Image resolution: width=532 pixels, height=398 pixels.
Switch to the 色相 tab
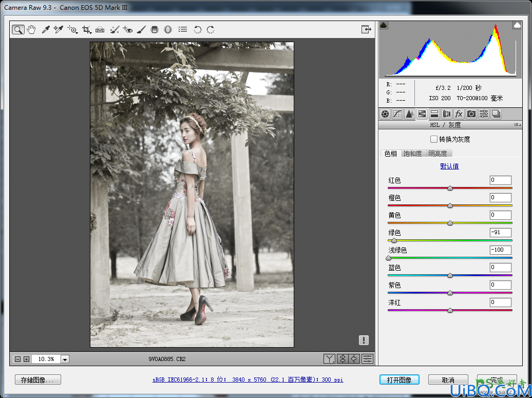coord(390,154)
